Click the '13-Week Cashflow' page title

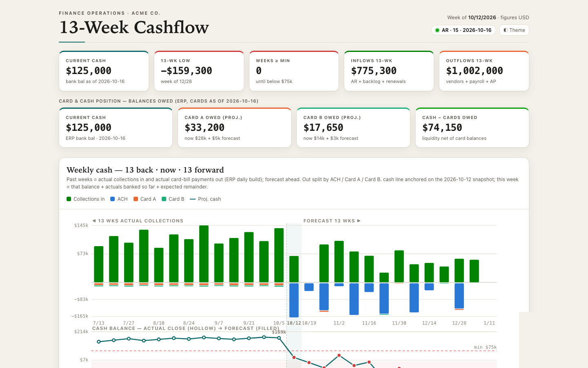(x=134, y=27)
